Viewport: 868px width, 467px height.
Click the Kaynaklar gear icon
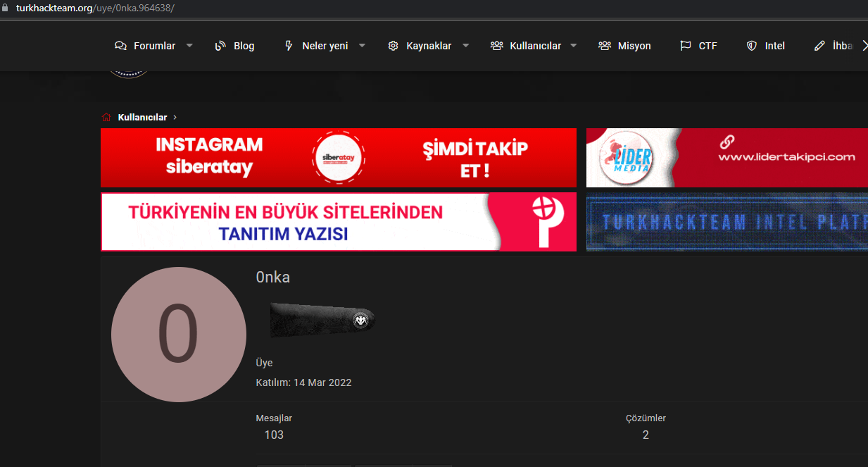[x=393, y=46]
